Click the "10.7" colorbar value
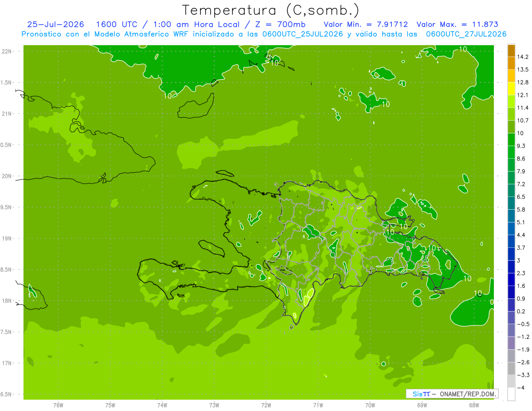 coord(523,121)
